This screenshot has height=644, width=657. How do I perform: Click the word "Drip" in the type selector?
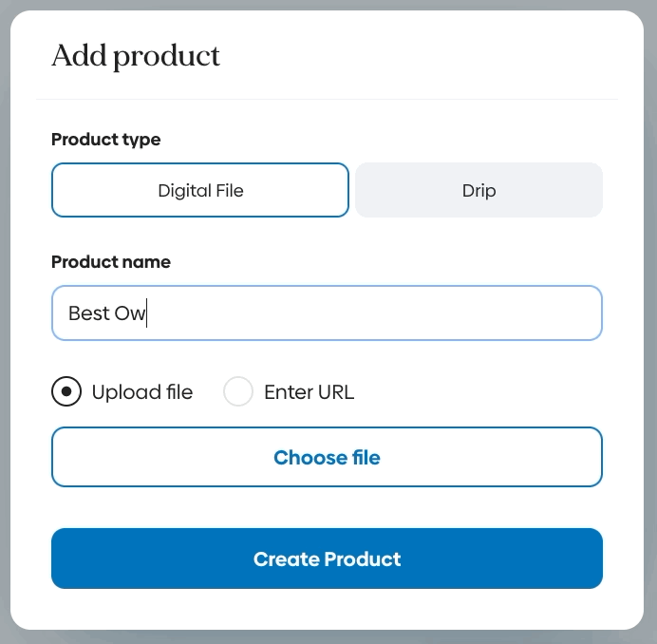[479, 190]
